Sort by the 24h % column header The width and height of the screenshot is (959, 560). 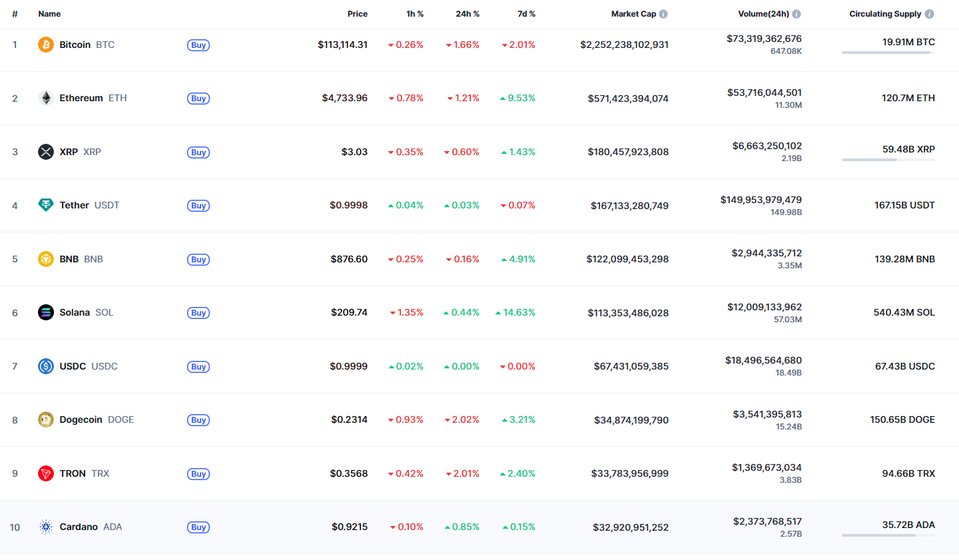(468, 14)
